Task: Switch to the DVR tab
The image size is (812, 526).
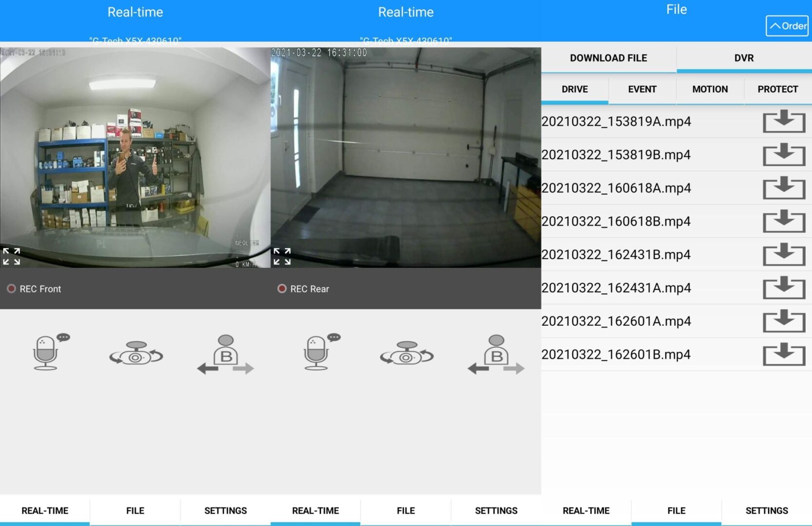Action: point(744,58)
